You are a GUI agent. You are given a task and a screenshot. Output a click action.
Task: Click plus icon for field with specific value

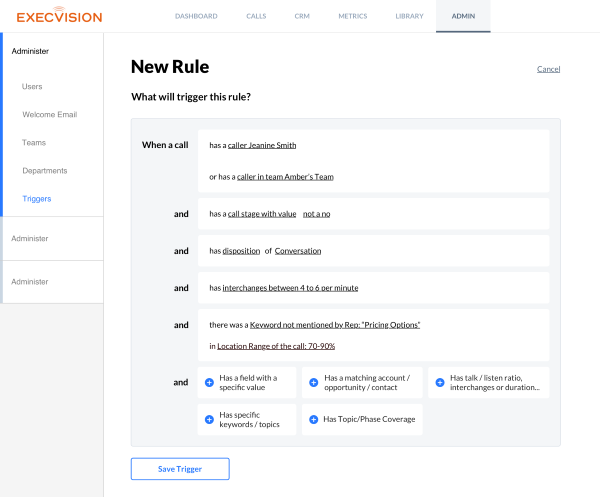coord(209,382)
